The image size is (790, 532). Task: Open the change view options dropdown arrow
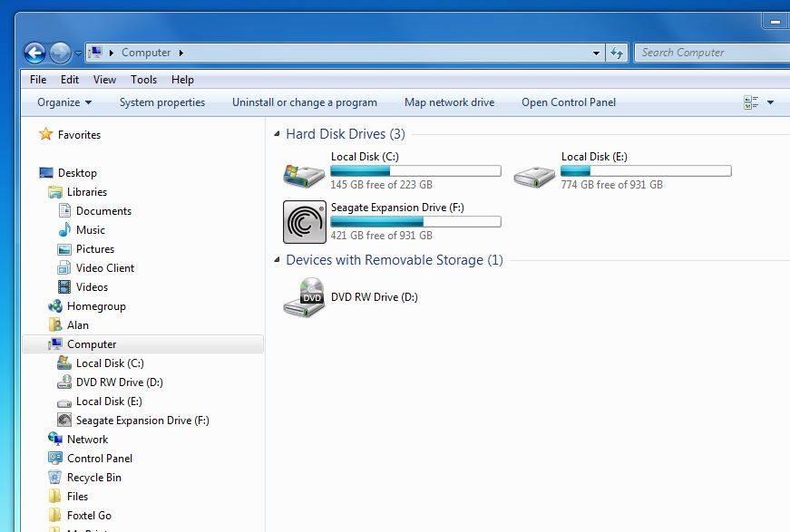pyautogui.click(x=770, y=102)
